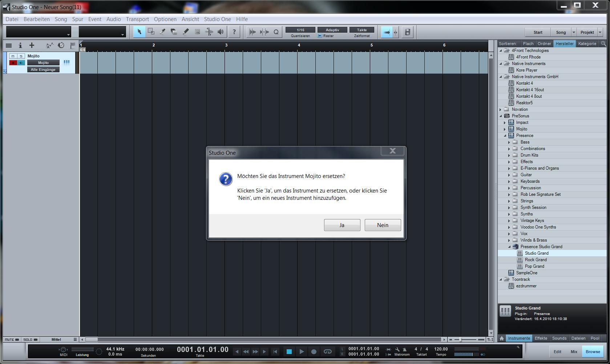
Task: Open the track list icon
Action: coord(9,45)
